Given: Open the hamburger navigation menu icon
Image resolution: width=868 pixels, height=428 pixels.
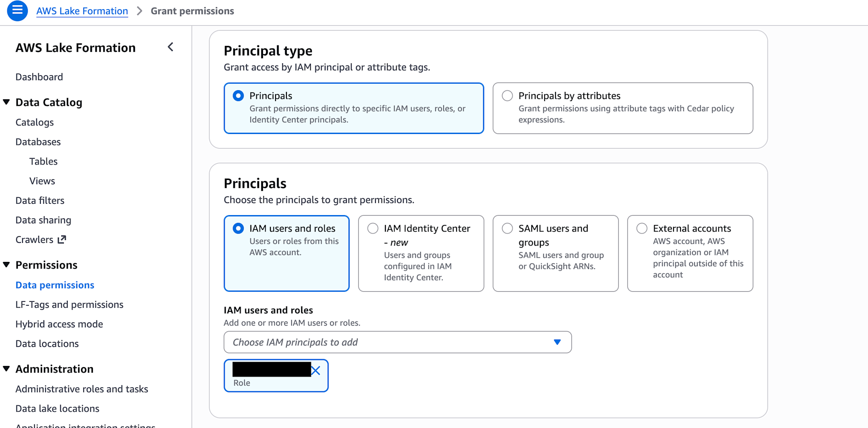Looking at the screenshot, I should coord(17,10).
